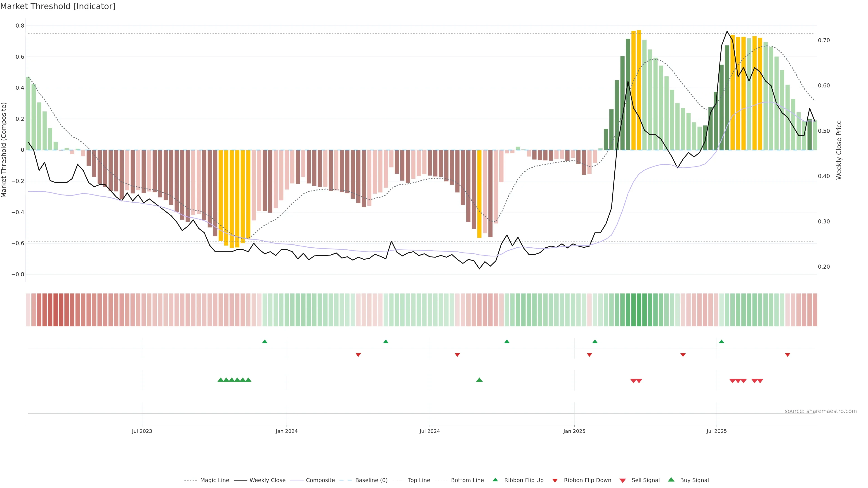This screenshot has width=868, height=488.
Task: Click the source sharemaestro.com text
Action: pos(821,411)
